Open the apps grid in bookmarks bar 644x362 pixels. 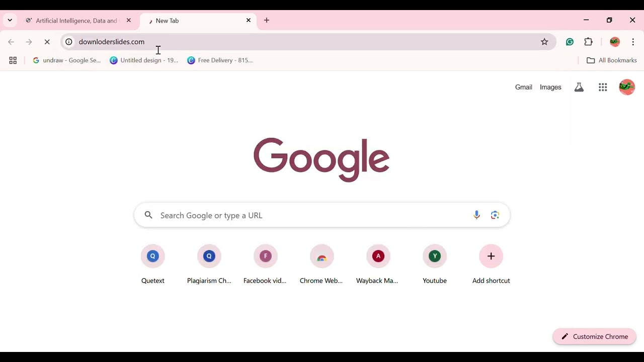pyautogui.click(x=13, y=60)
